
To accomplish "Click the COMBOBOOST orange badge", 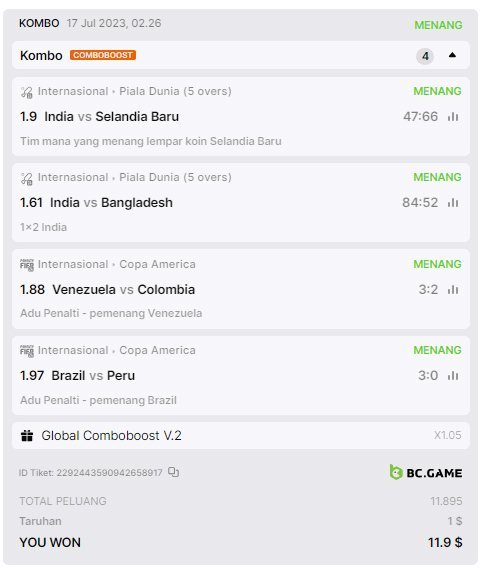I will [103, 55].
